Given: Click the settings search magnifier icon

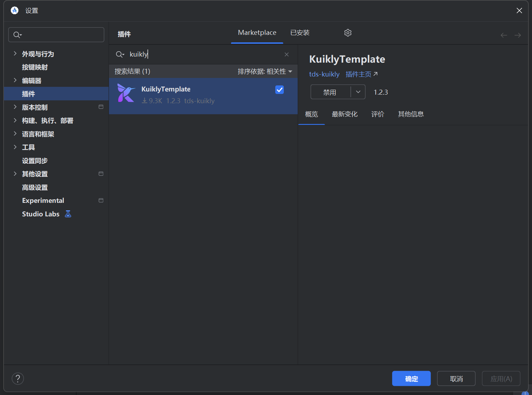Looking at the screenshot, I should 17,35.
